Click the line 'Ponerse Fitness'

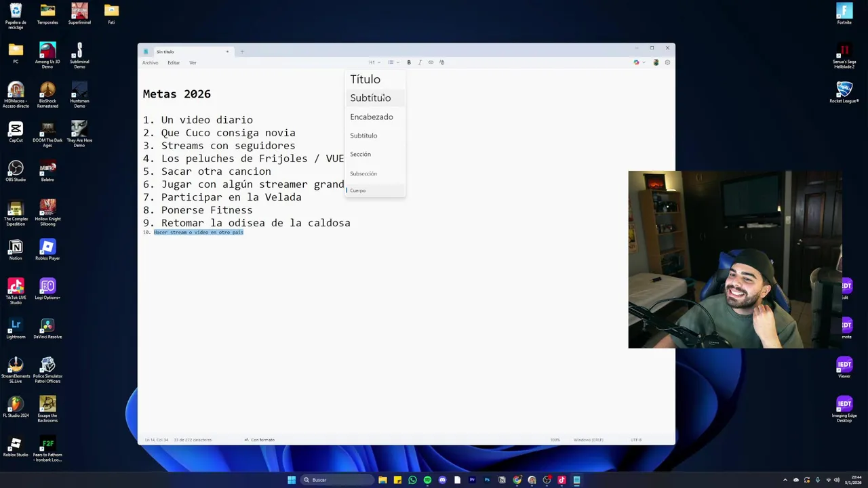(207, 210)
